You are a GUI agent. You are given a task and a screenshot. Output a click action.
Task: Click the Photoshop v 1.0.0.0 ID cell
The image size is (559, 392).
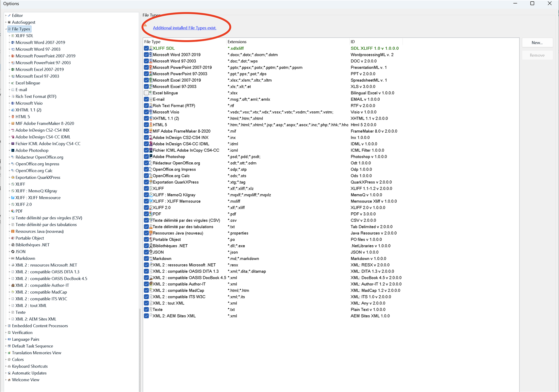coord(369,156)
